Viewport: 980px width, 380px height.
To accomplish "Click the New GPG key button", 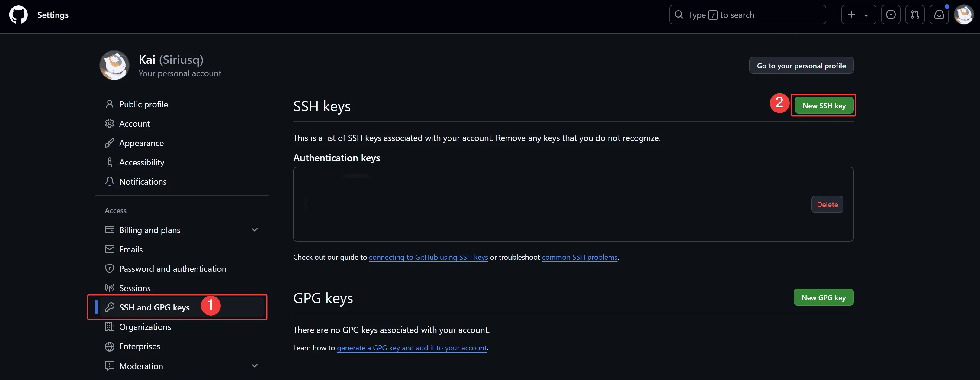I will pos(823,297).
